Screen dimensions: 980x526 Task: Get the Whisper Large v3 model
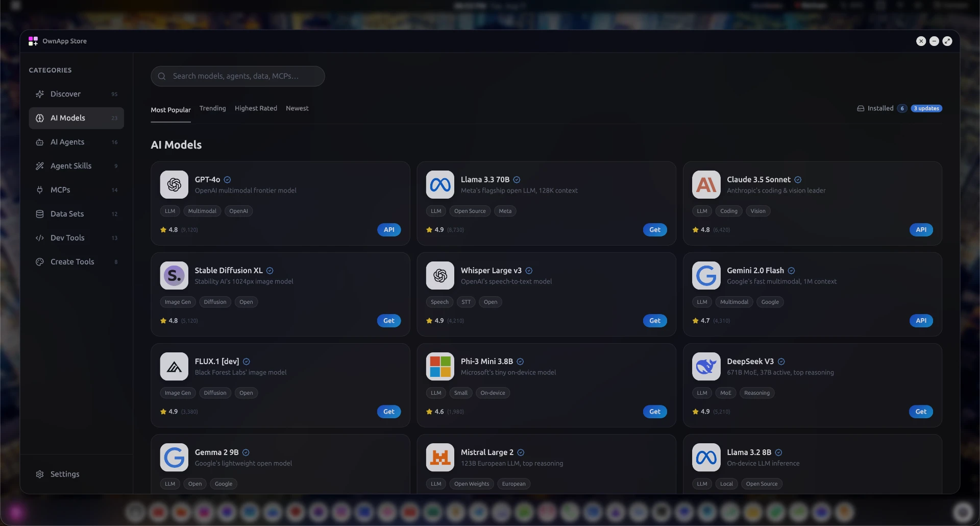click(x=655, y=321)
